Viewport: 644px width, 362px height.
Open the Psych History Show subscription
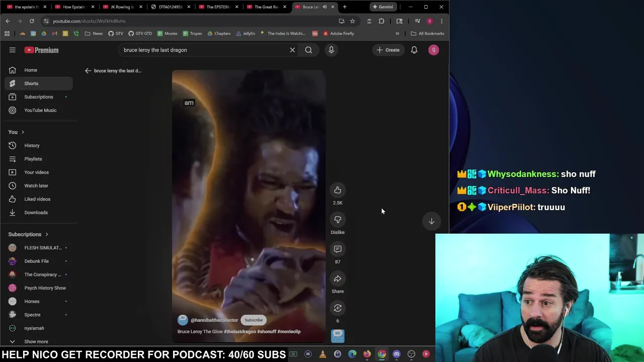[x=39, y=288]
